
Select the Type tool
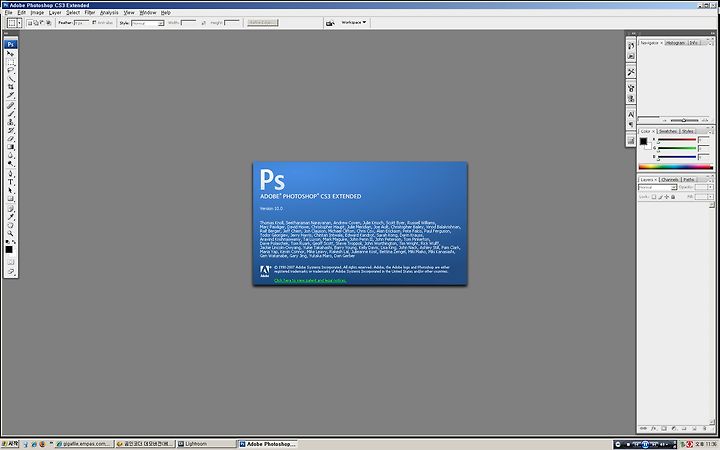(11, 182)
